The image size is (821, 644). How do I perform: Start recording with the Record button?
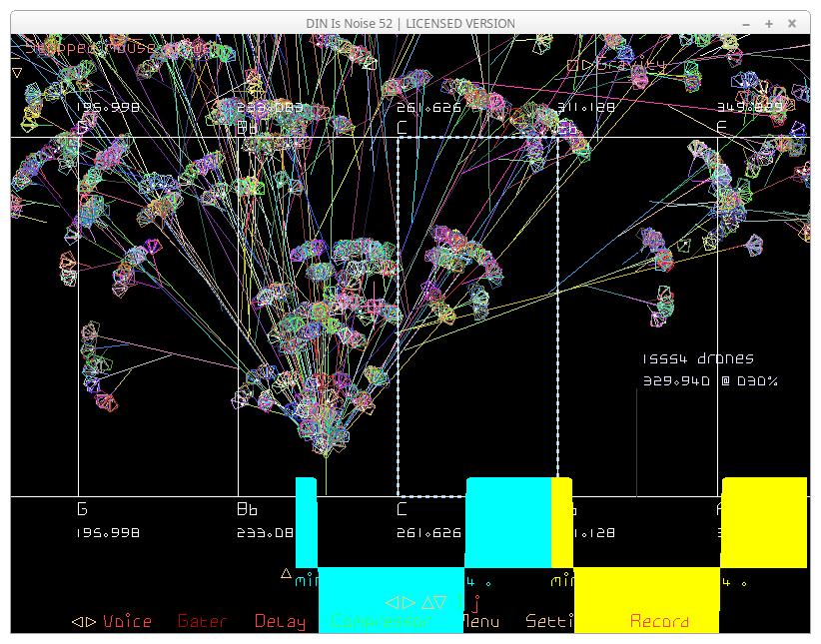click(659, 622)
